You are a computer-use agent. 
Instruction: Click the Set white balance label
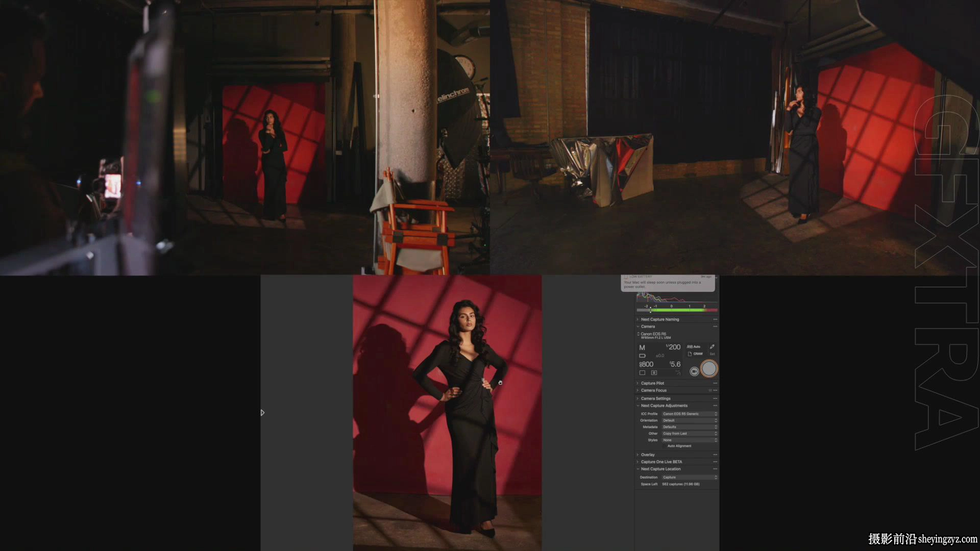(x=712, y=354)
